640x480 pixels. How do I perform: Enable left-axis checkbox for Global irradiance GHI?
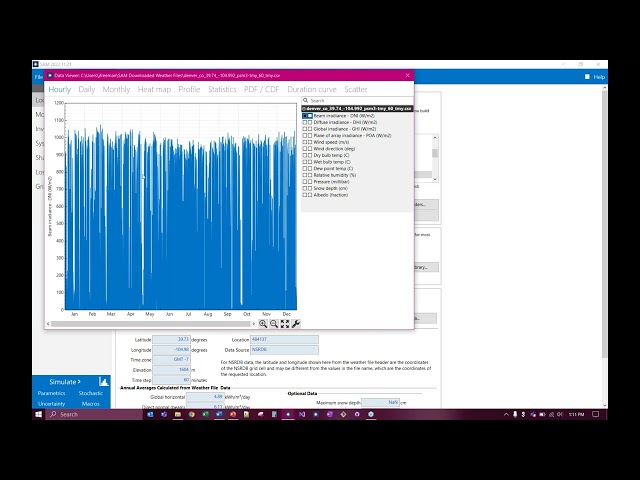click(304, 129)
